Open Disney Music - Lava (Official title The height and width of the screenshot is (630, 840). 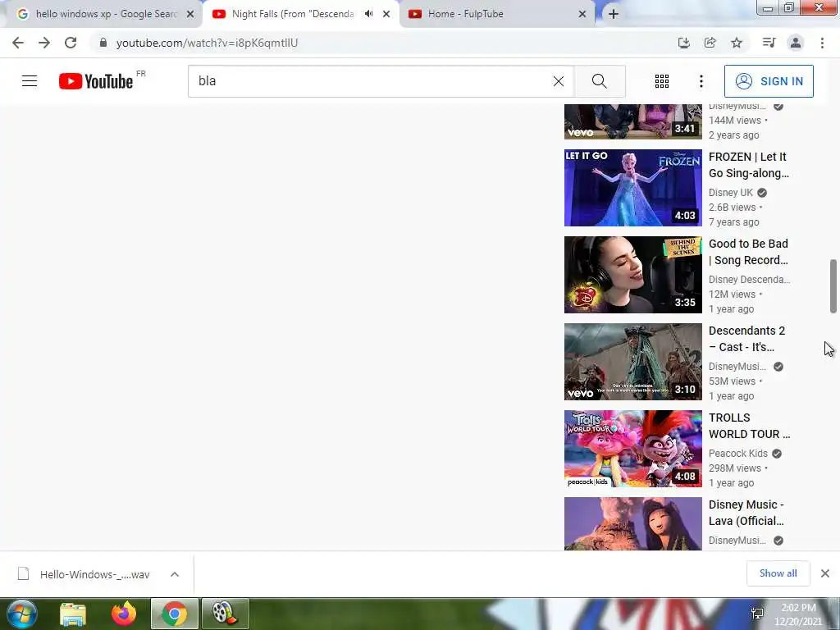[x=746, y=513]
